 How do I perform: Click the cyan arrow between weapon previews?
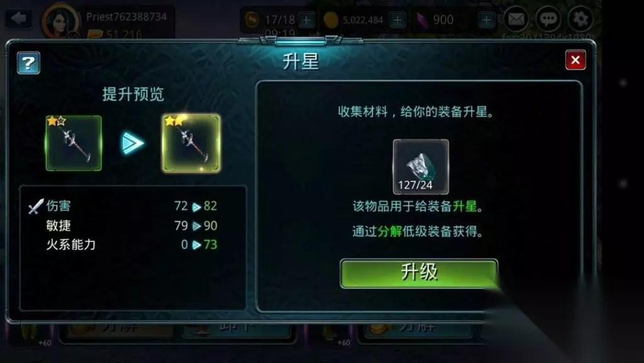(x=133, y=144)
